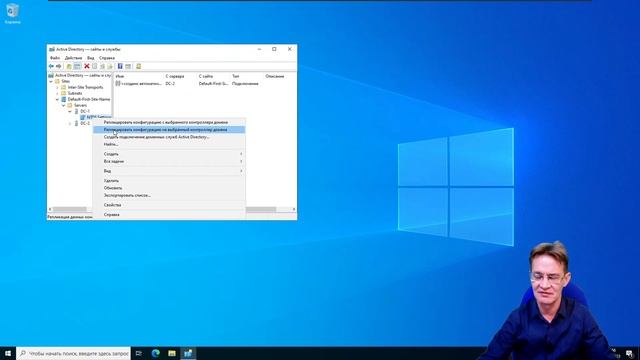Viewport: 640px width, 360px height.
Task: Select Удалить in the context menu
Action: 169,180
